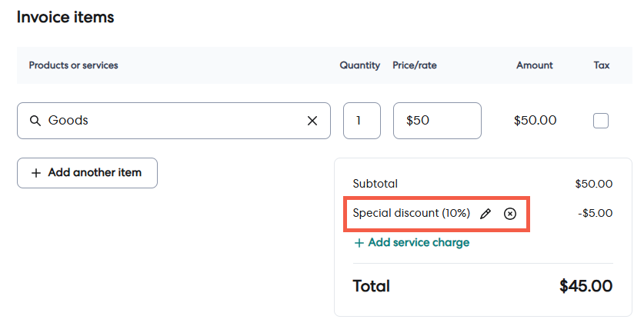Click the Tax column header
This screenshot has height=326, width=644.
(x=602, y=65)
